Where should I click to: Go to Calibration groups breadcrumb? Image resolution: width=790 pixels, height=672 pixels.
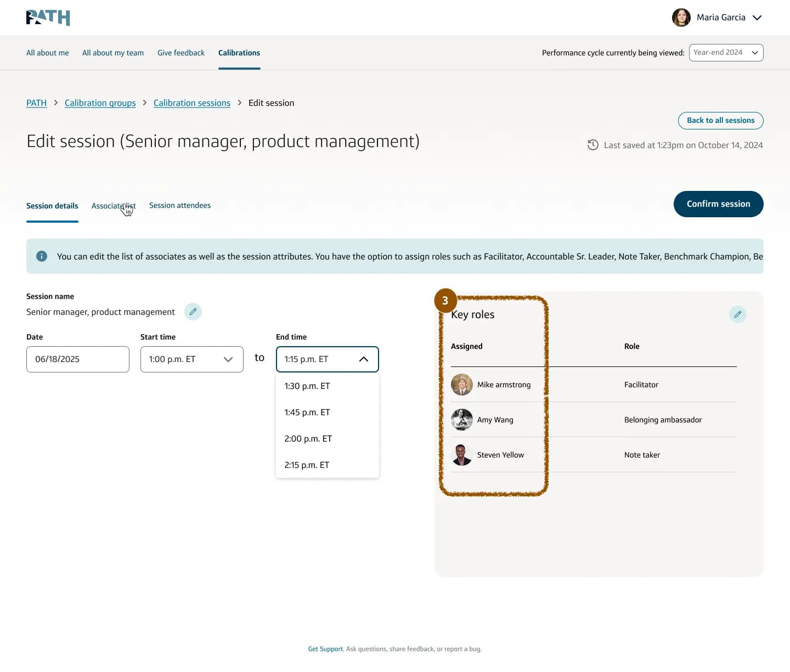(100, 103)
